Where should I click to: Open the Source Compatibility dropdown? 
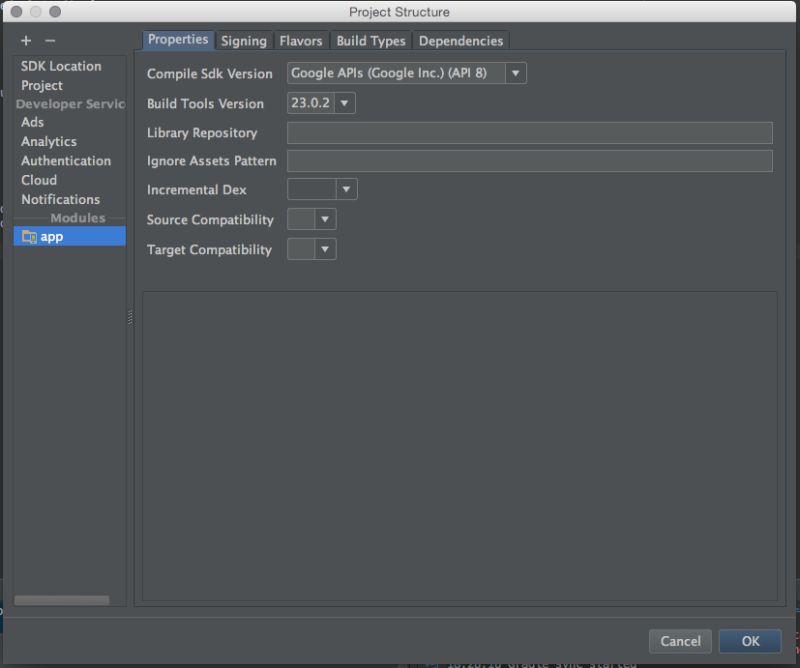323,219
